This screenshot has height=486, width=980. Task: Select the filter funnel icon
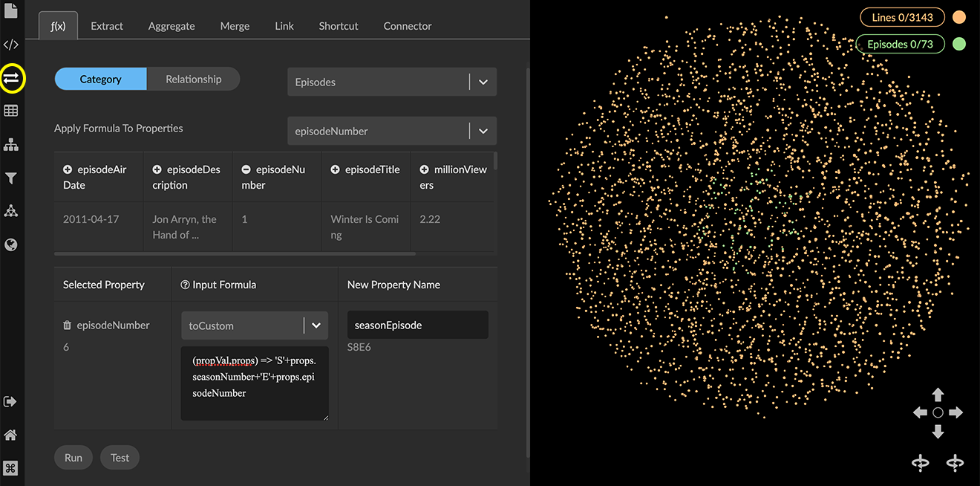tap(11, 178)
